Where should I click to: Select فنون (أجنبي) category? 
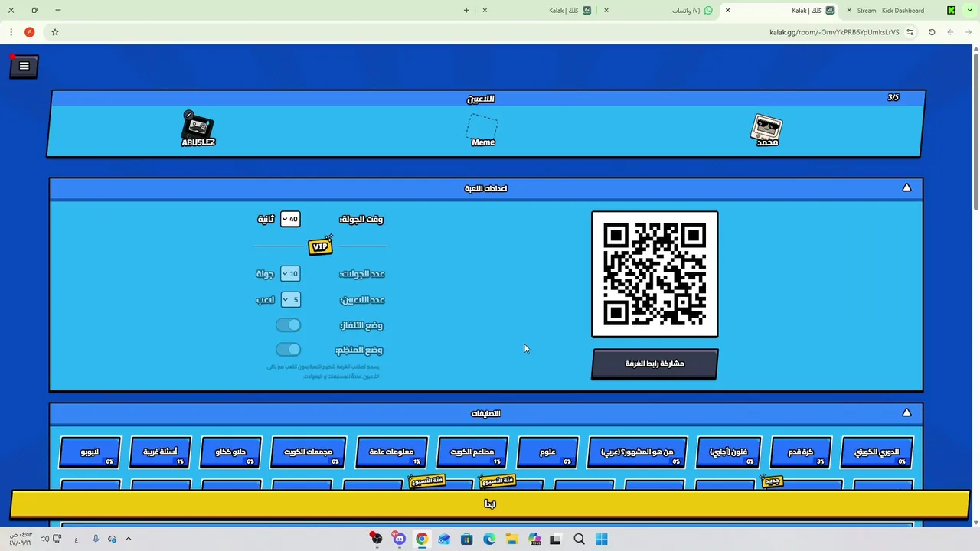click(x=729, y=452)
